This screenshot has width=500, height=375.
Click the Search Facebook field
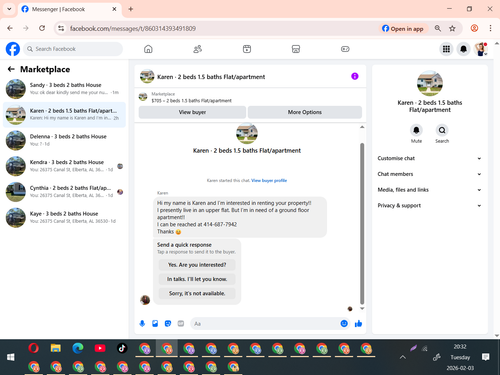(73, 49)
